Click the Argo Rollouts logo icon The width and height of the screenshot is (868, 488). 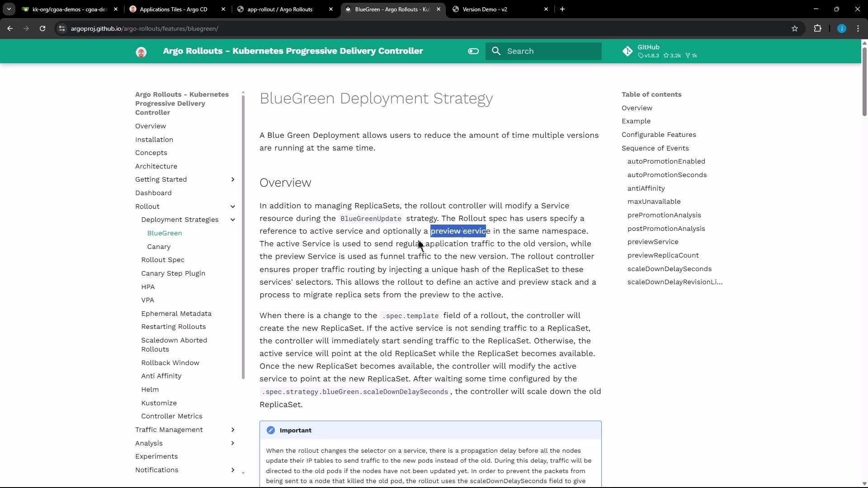pyautogui.click(x=141, y=52)
